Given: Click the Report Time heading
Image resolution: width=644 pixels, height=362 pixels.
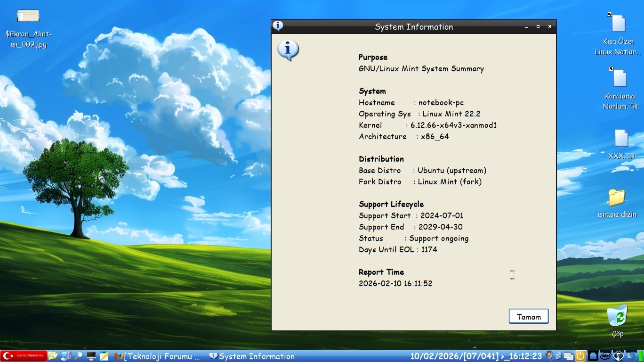Looking at the screenshot, I should click(x=381, y=272).
